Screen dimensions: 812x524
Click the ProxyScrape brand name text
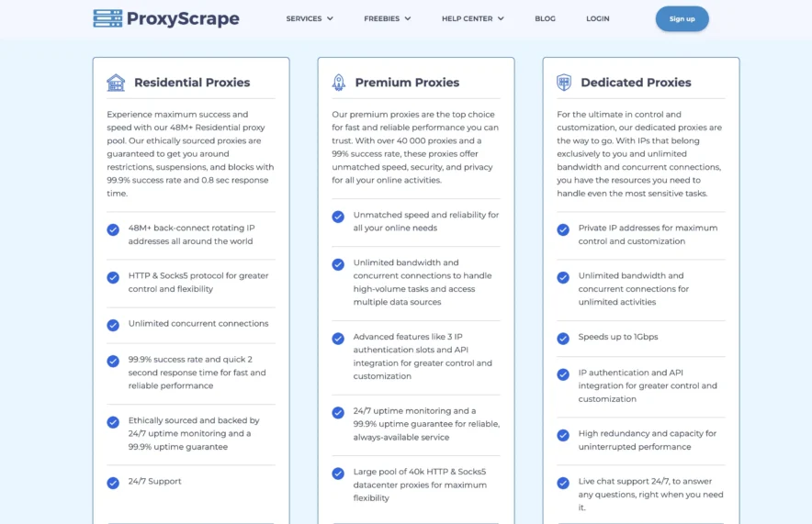point(183,18)
